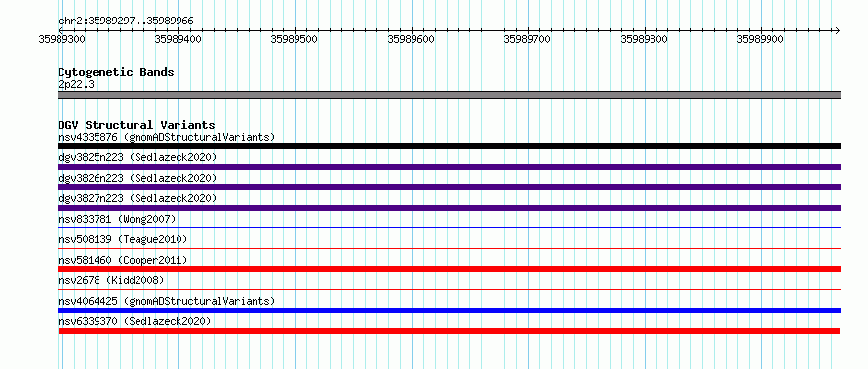
Task: Open dgv3826n223 (Sedlazeck2020) label
Action: coord(138,178)
